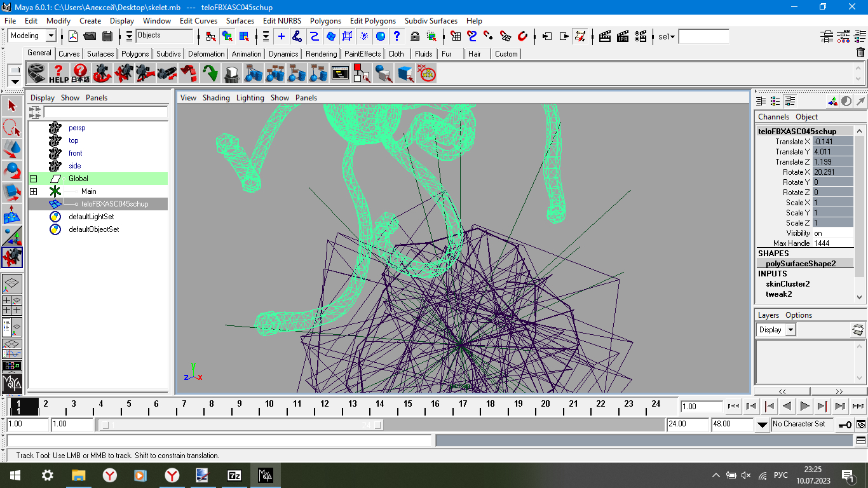Click the HELP shelf icon
Viewport: 868px width, 488px height.
tap(58, 74)
